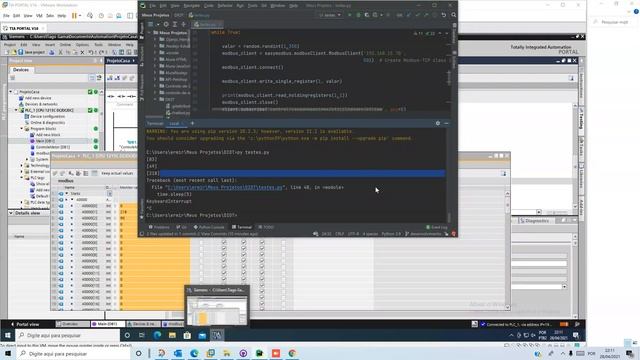
Task: Click first checkbox column for row 400000[7]
Action: (201, 249)
